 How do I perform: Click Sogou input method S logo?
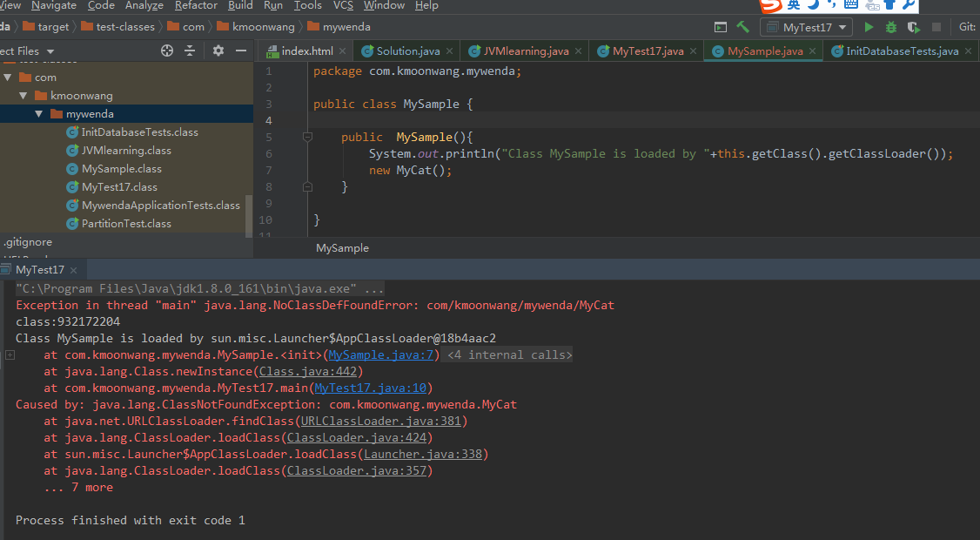pyautogui.click(x=770, y=5)
